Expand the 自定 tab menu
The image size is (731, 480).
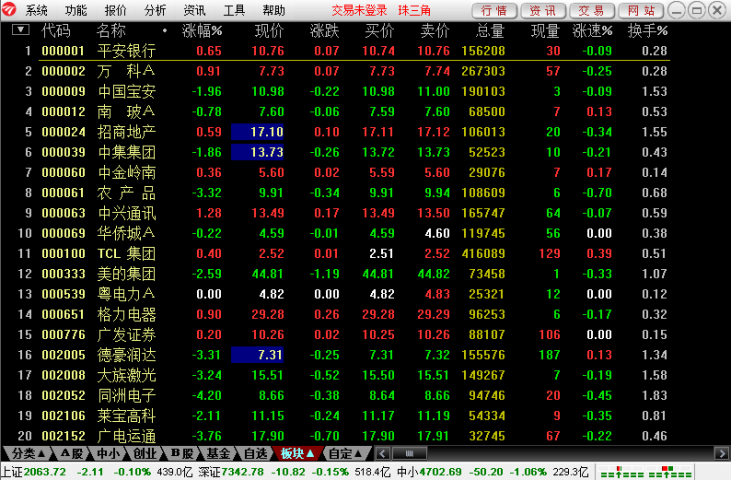coord(346,454)
